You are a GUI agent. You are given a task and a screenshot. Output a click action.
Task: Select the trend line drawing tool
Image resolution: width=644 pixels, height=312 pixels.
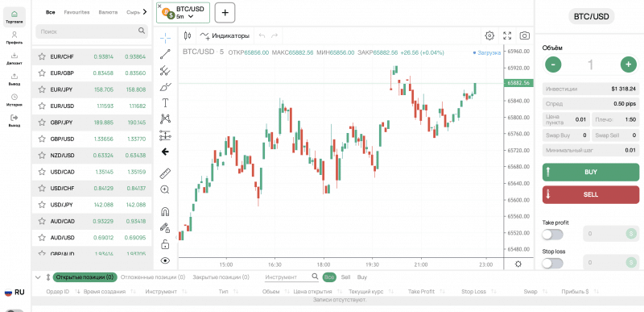pos(165,54)
